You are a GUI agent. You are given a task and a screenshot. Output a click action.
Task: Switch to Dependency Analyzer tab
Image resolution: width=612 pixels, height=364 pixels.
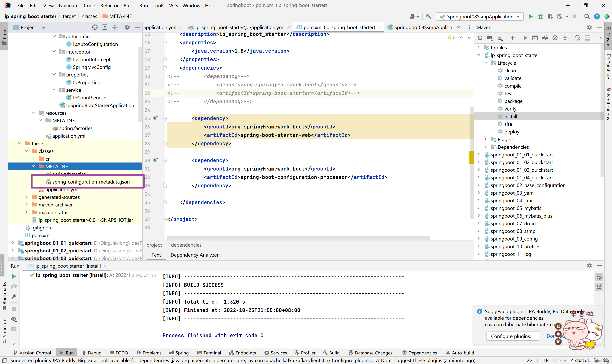(x=194, y=255)
